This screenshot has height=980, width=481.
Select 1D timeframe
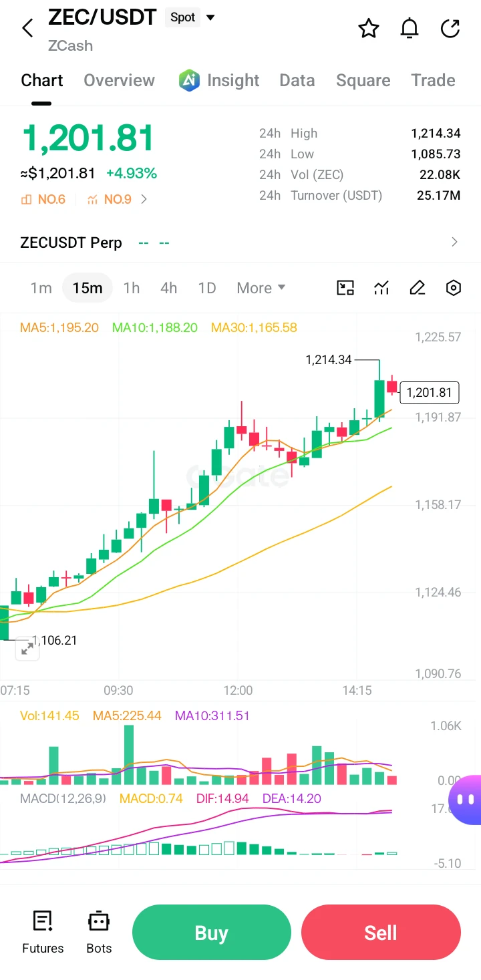click(x=207, y=288)
